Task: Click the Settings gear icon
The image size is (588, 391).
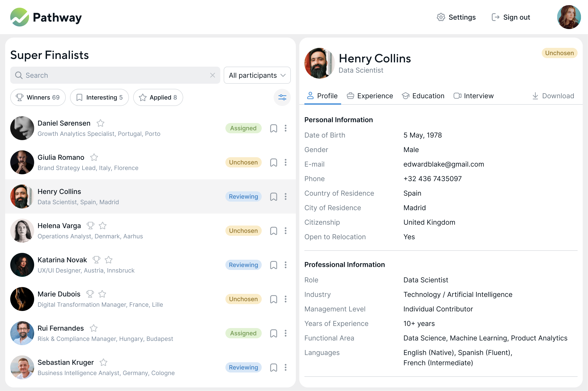Action: click(x=441, y=17)
